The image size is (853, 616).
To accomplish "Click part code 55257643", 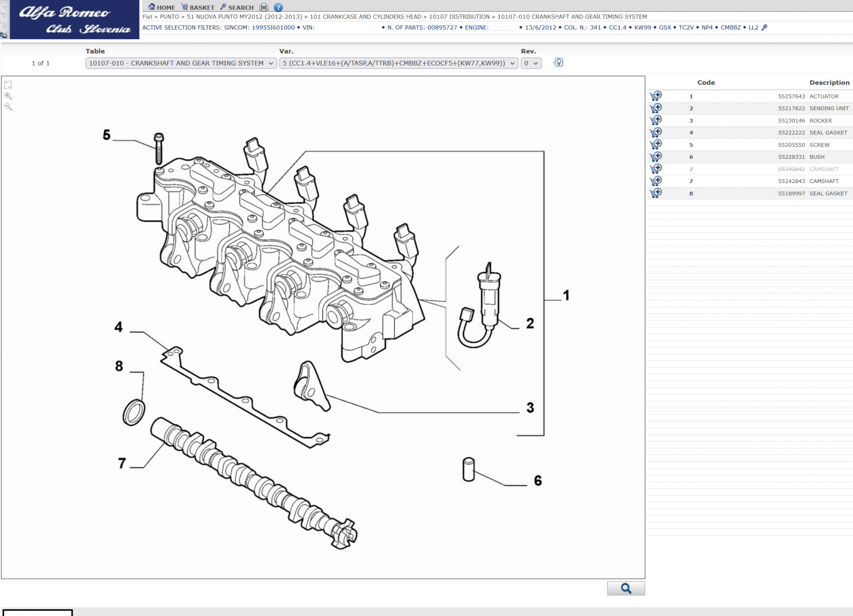I will 791,96.
